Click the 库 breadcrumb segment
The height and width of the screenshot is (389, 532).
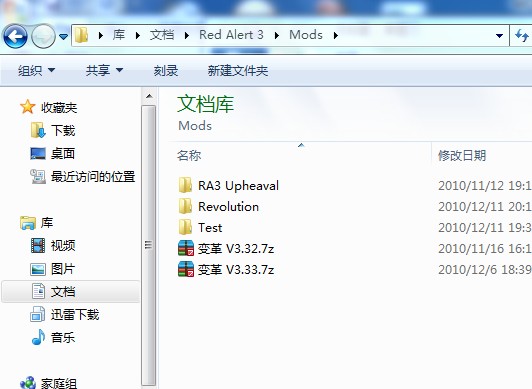coord(119,35)
